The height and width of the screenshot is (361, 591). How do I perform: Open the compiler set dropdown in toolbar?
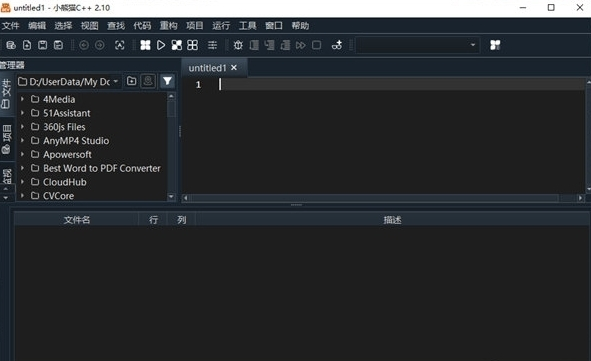(x=418, y=45)
